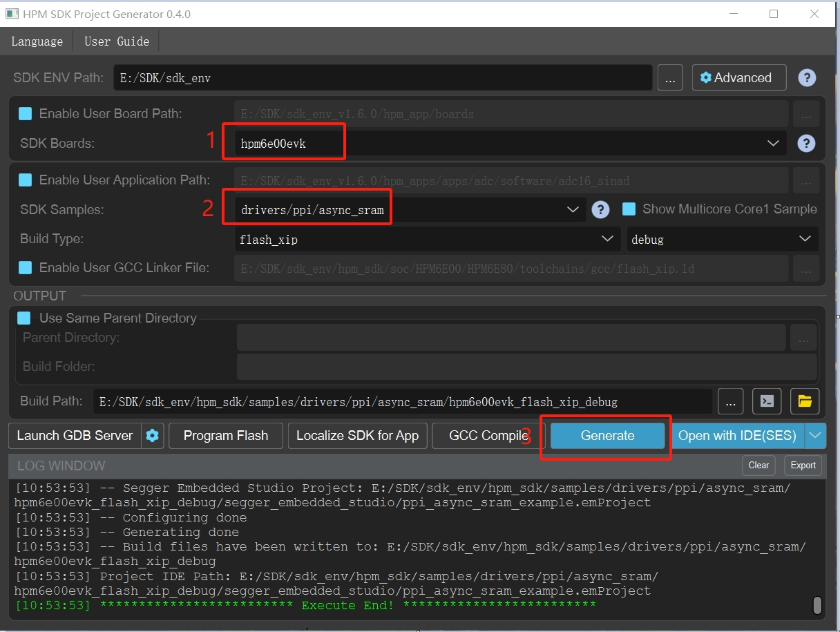This screenshot has width=840, height=632.
Task: Toggle Use Same Parent Directory checkbox
Action: tap(24, 318)
